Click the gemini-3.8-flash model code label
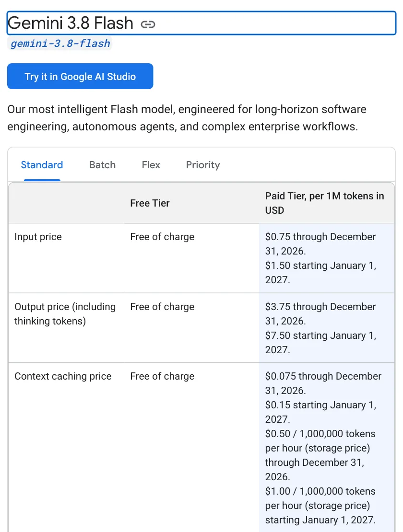 (x=60, y=44)
